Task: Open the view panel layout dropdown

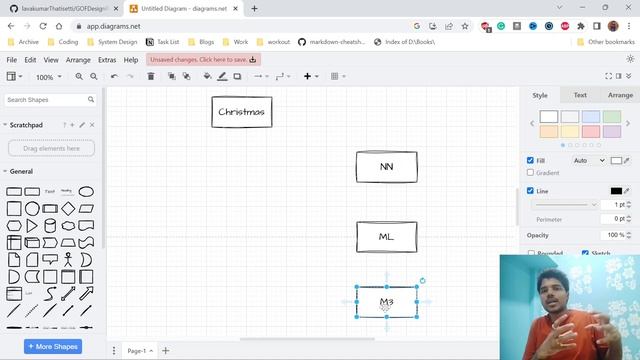Action: point(14,76)
